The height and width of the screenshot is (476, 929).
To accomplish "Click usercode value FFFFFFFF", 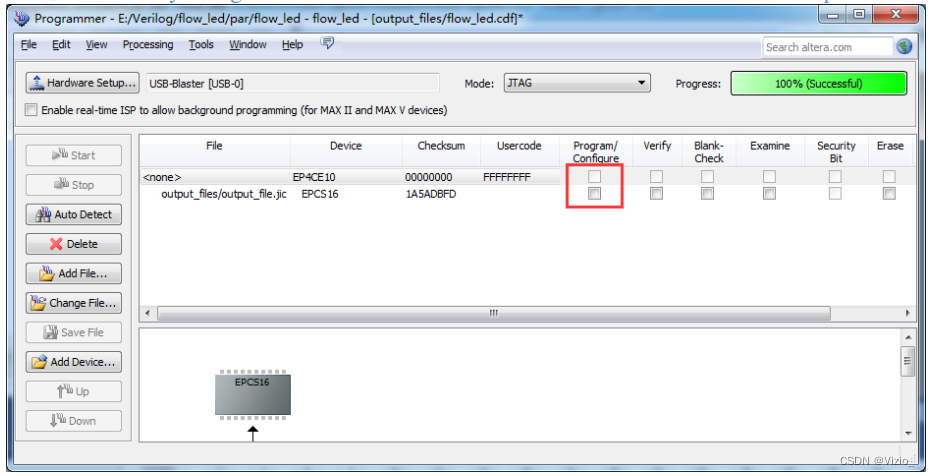I will click(507, 177).
